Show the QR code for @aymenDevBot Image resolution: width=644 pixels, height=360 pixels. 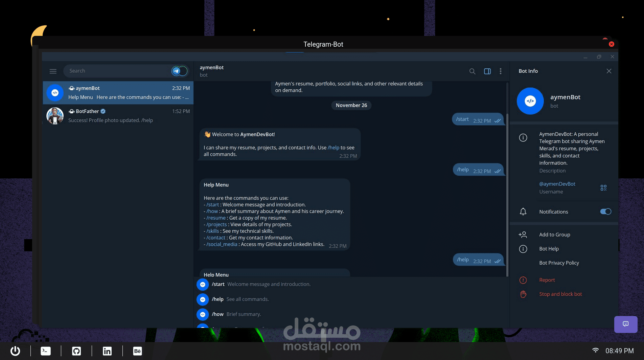(x=603, y=188)
